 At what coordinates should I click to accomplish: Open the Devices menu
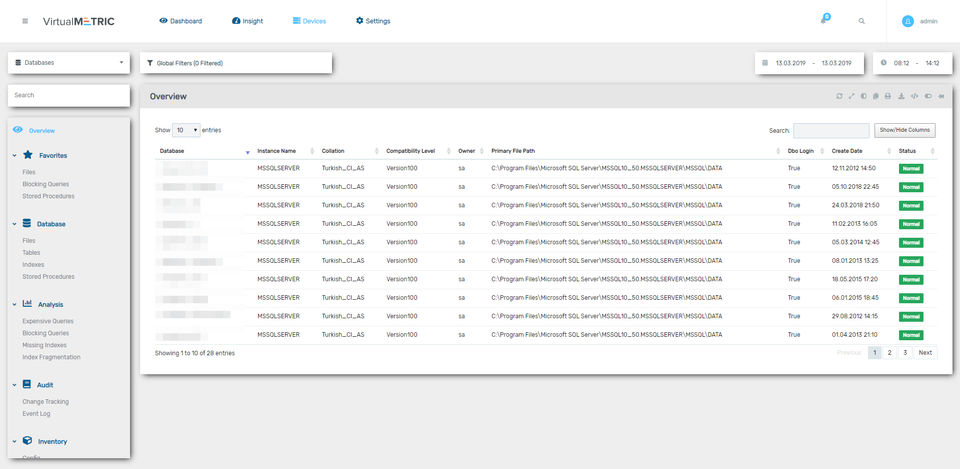(309, 21)
